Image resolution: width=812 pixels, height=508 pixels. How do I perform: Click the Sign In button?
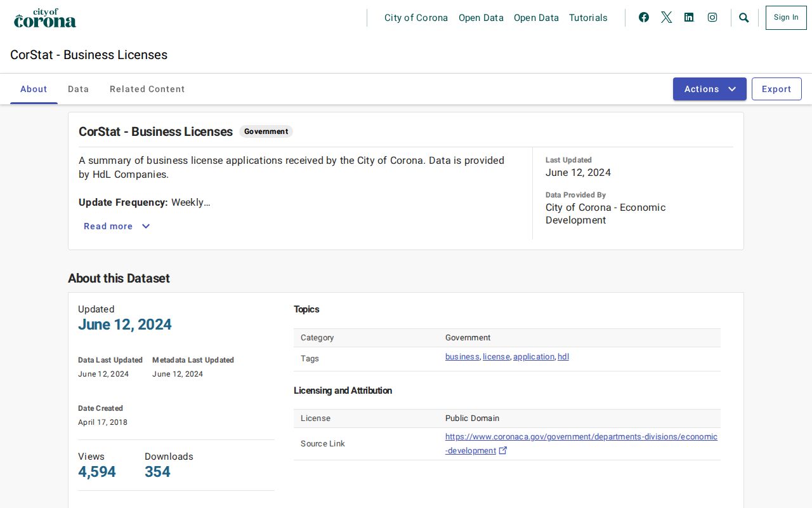click(786, 18)
